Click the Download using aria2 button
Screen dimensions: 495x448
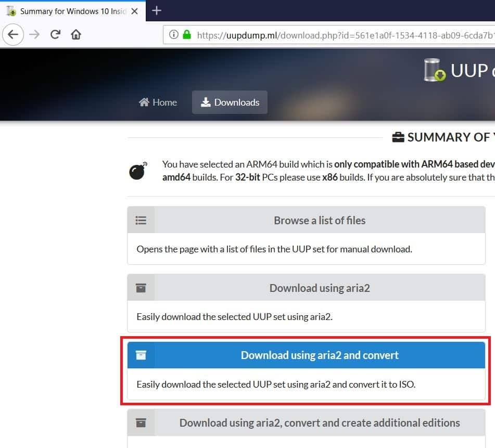coord(306,287)
